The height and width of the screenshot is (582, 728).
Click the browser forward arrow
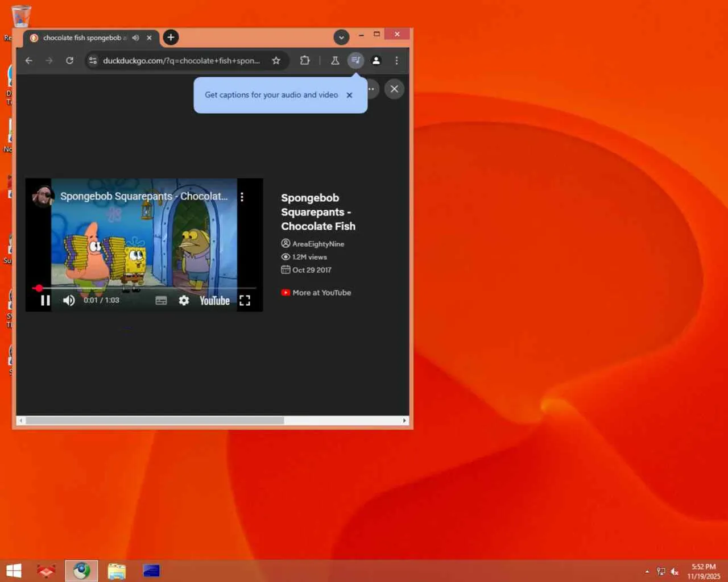point(49,60)
